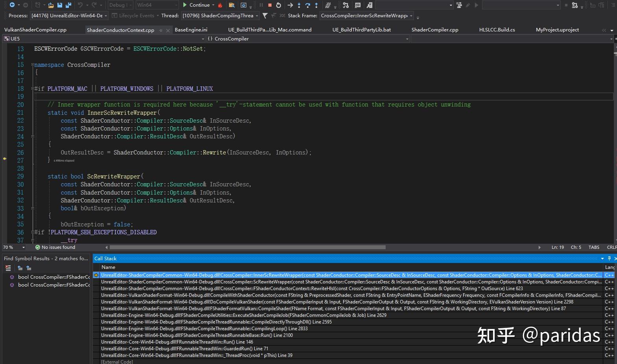Click the Step Over arrow icon
Image resolution: width=617 pixels, height=364 pixels.
click(308, 5)
